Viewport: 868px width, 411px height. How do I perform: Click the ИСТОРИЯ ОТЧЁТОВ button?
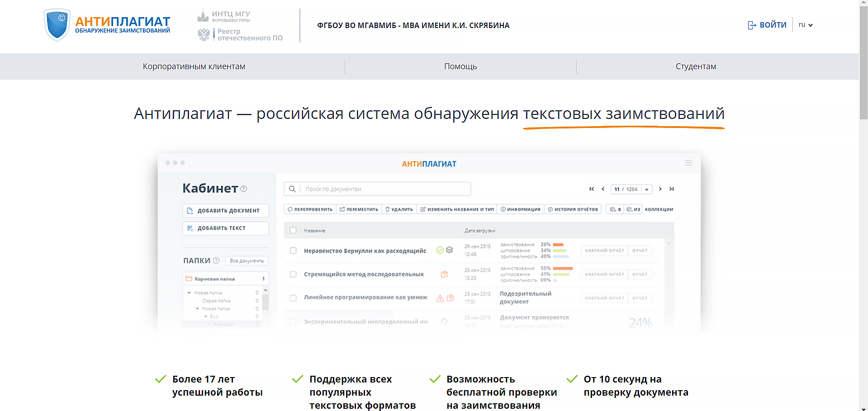click(573, 209)
